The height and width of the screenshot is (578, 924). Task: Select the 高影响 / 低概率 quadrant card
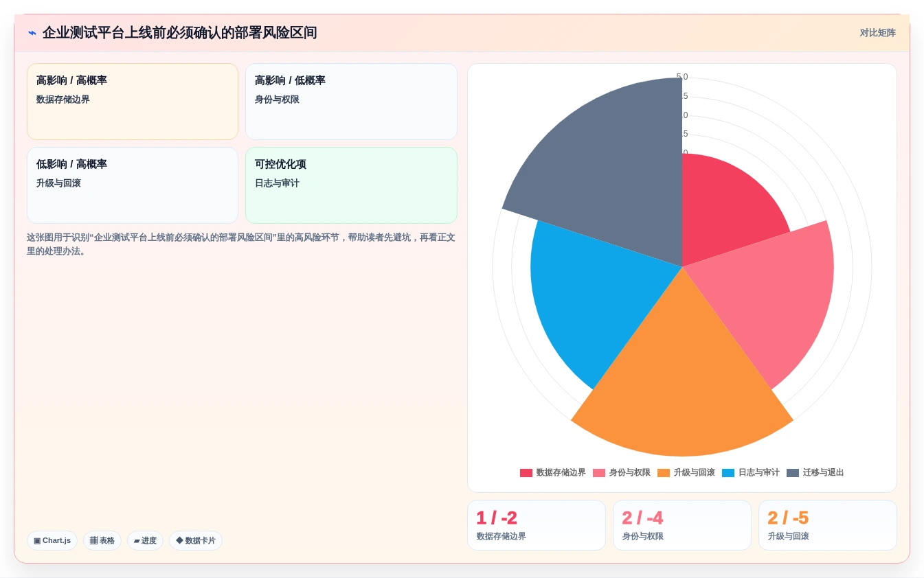(x=351, y=102)
